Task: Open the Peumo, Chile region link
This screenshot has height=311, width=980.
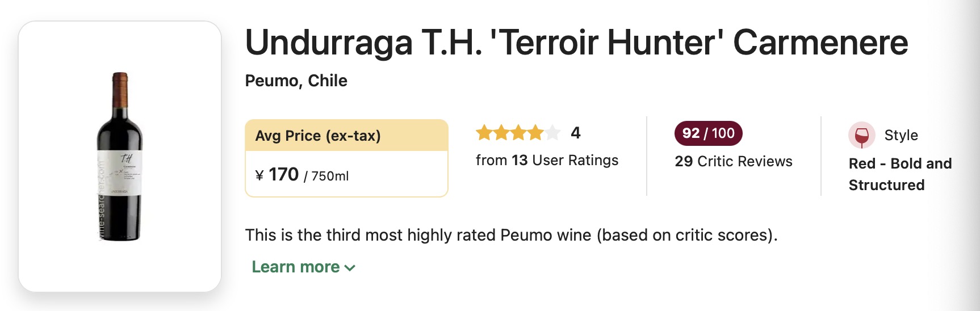Action: 296,81
